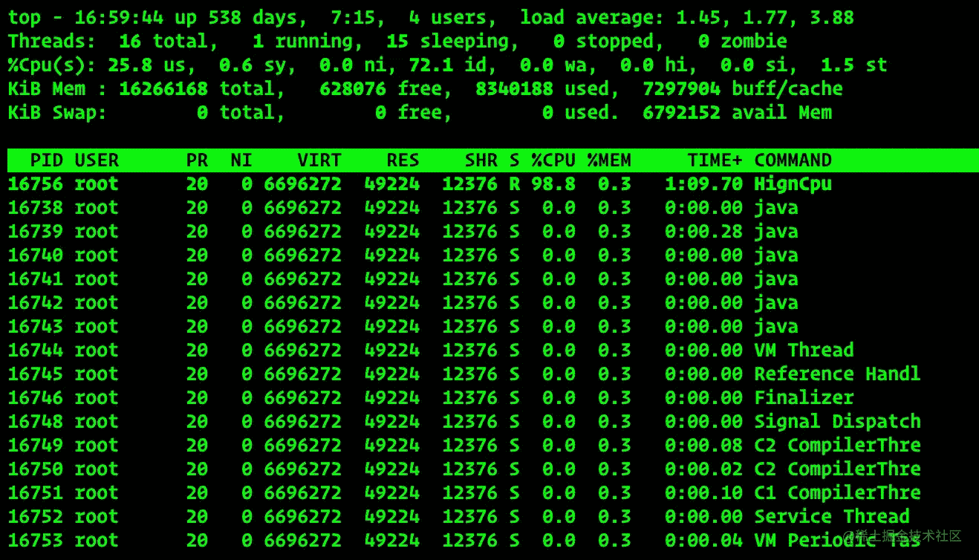Click the PID column header
The height and width of the screenshot is (560, 979).
(x=46, y=160)
